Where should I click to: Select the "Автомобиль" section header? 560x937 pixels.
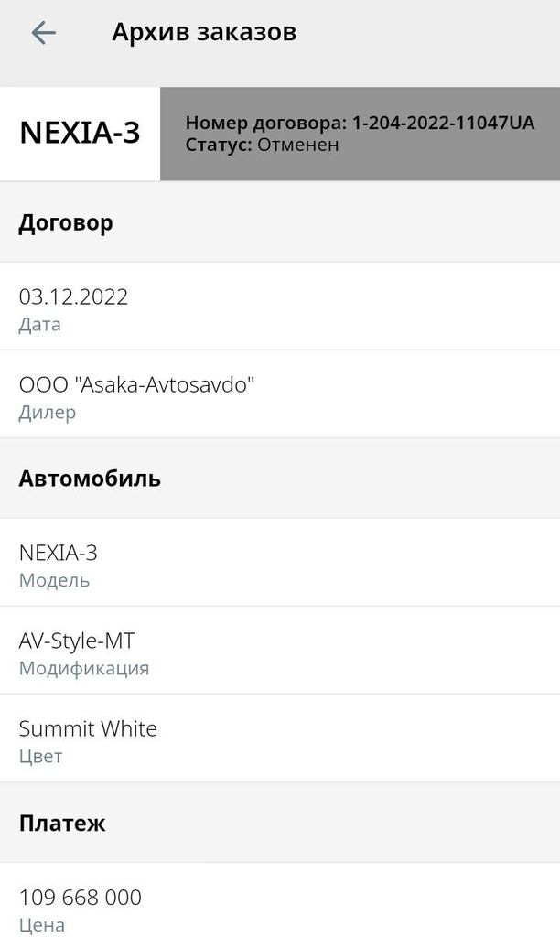coord(90,479)
